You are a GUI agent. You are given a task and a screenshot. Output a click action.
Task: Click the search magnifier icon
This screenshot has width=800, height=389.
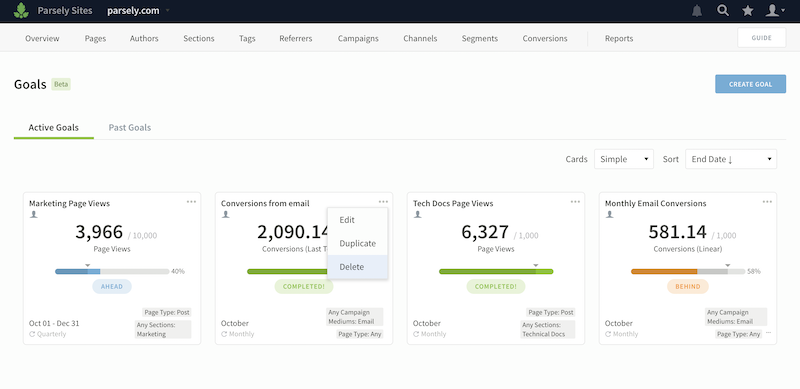tap(722, 10)
